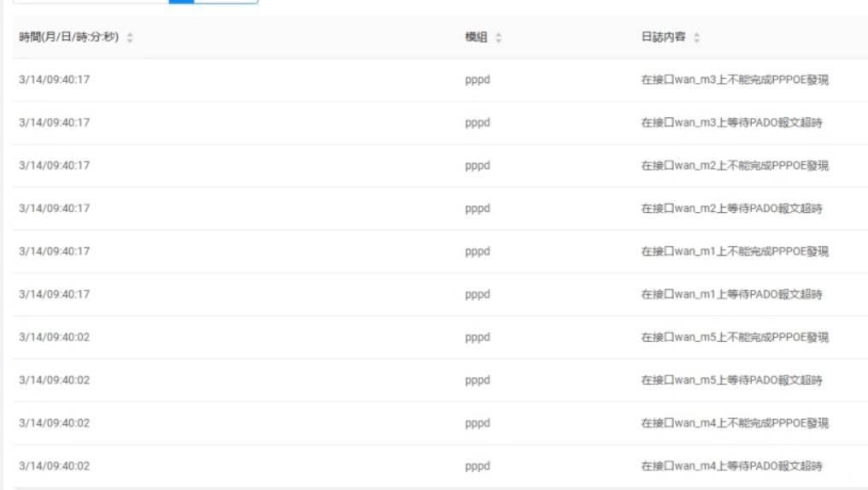
Task: Click the 時間(月/日/時:分:秒) column header text
Action: click(x=68, y=38)
